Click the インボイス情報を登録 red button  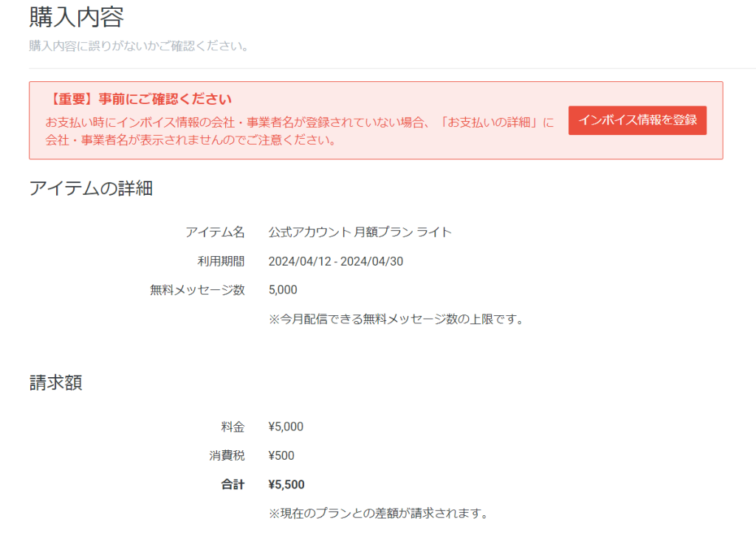(x=636, y=120)
